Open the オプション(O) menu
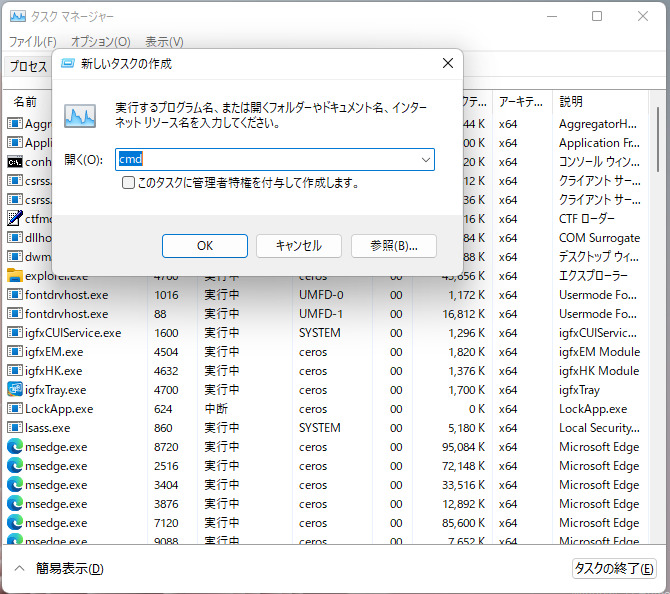The width and height of the screenshot is (670, 594). pos(100,42)
